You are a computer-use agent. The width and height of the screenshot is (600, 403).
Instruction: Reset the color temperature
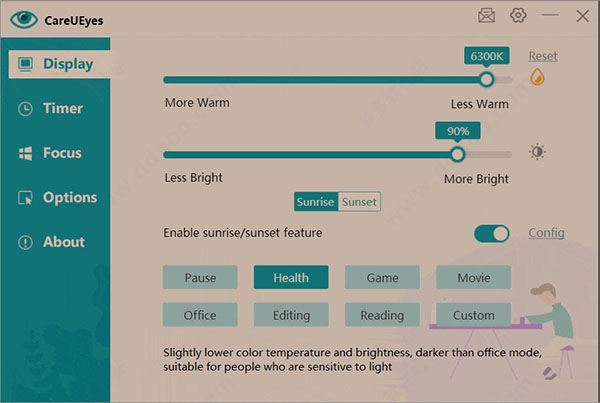(543, 56)
